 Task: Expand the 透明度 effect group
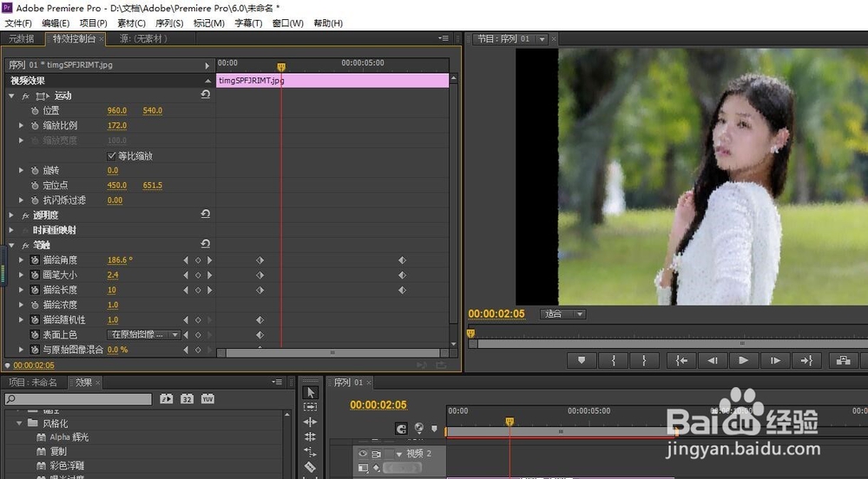pyautogui.click(x=11, y=215)
